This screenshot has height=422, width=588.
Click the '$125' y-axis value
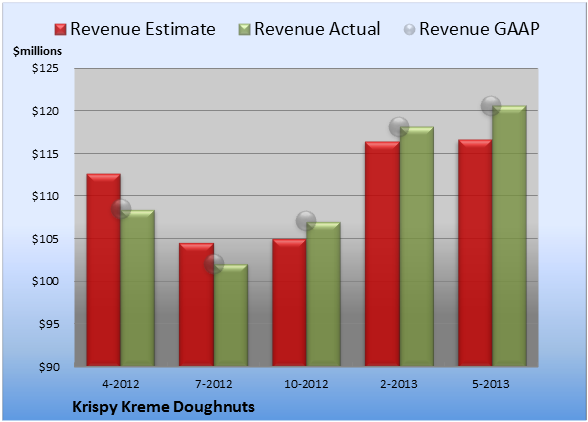tap(45, 68)
